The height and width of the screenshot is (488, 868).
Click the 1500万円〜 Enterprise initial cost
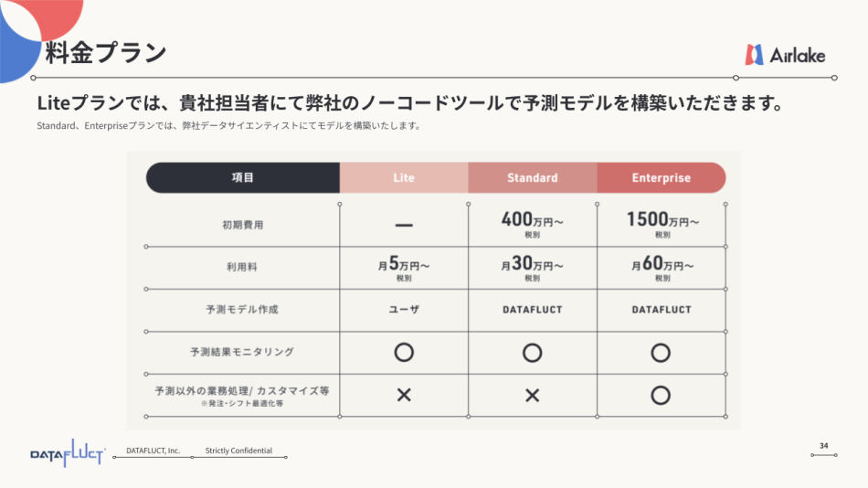662,220
